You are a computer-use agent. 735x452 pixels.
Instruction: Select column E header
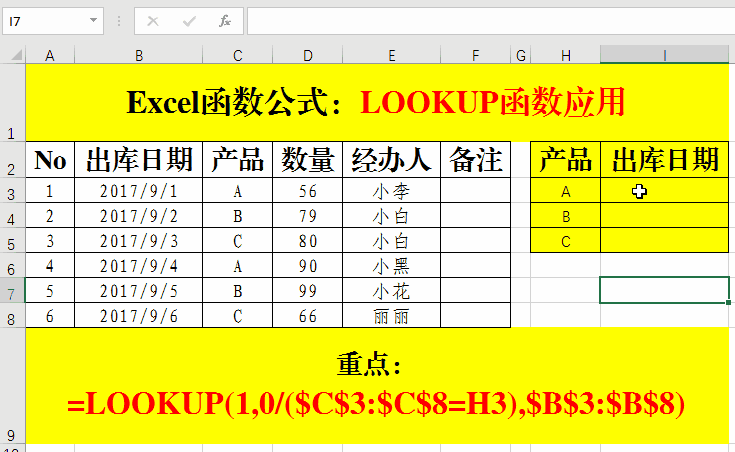[391, 55]
